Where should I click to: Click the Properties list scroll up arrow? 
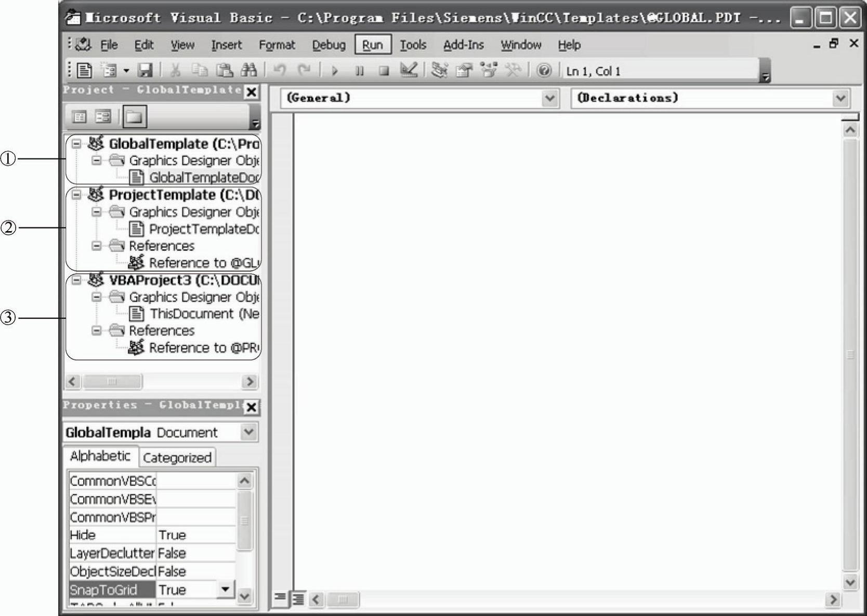pos(244,480)
